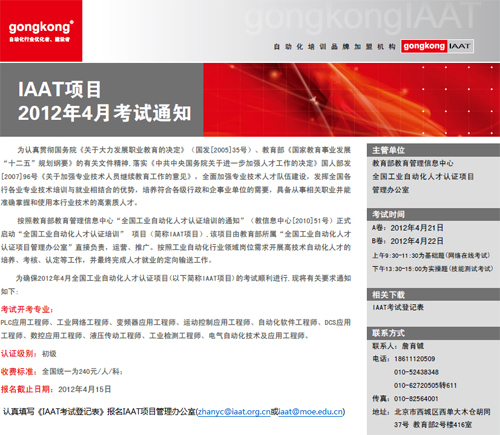
Task: Click the fax number 010-82564001
Action: click(x=416, y=399)
